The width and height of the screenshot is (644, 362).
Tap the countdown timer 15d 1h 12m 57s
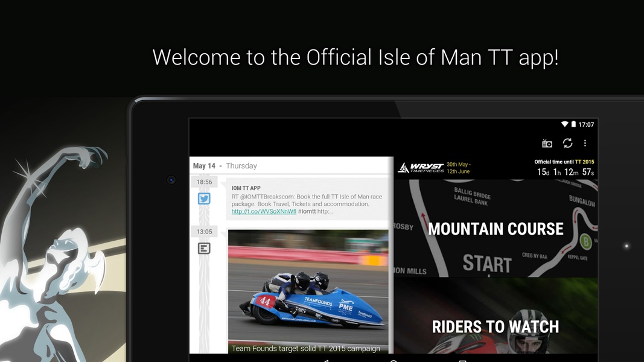pos(566,173)
